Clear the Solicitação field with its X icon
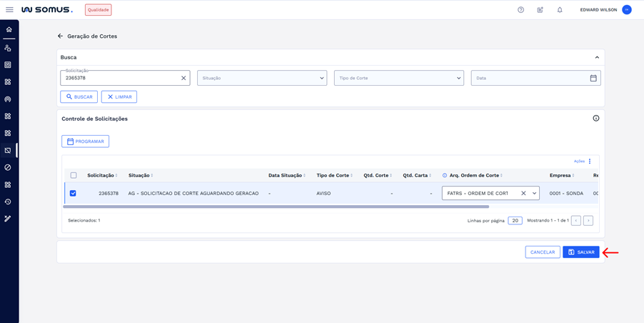The height and width of the screenshot is (323, 644). [x=183, y=78]
